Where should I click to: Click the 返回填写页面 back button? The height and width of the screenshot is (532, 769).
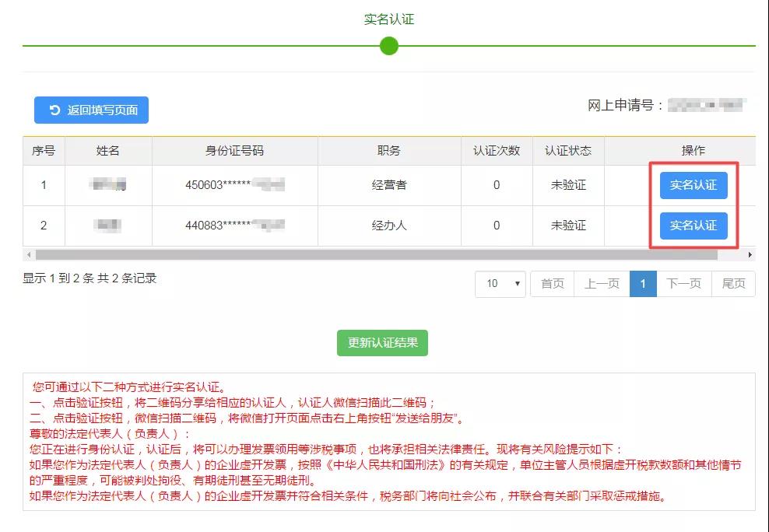(x=91, y=110)
